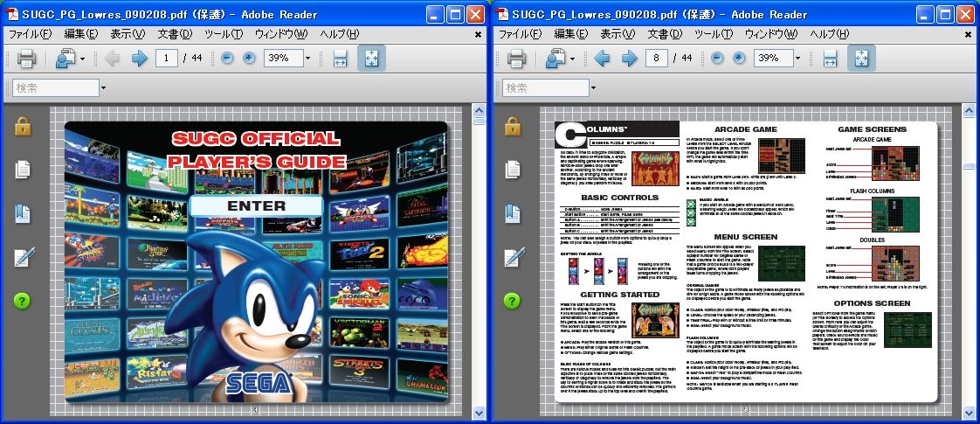
Task: Zoom out using minus button in left window
Action: 227,59
